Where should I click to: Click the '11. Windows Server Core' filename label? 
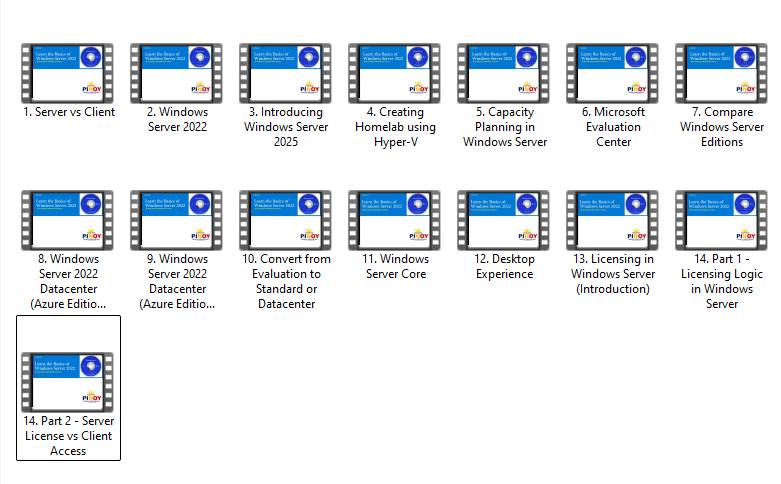point(395,266)
